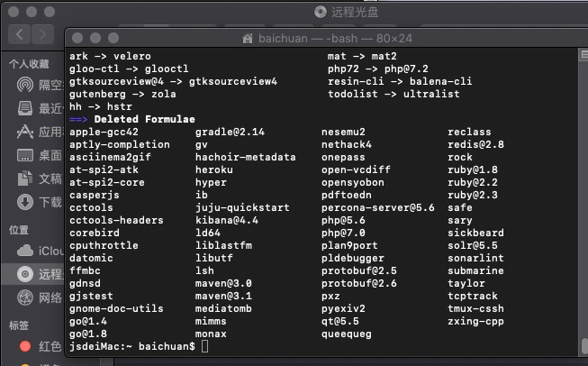Minimize the Terminal window
Viewport: 588px width, 366px height.
[x=95, y=38]
